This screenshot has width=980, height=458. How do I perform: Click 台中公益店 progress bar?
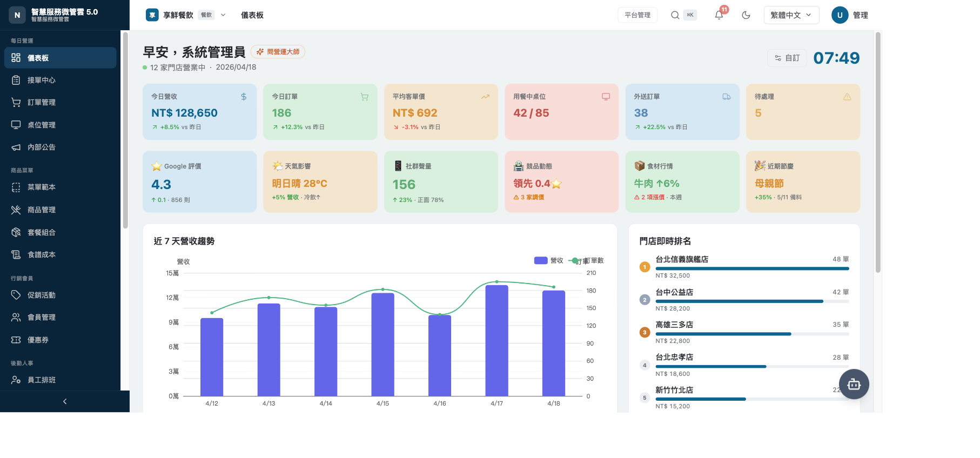752,301
